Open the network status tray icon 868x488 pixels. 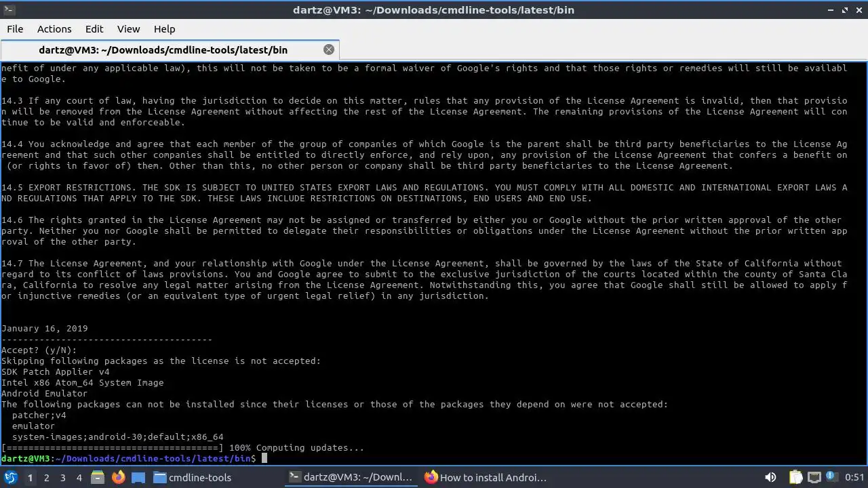814,477
